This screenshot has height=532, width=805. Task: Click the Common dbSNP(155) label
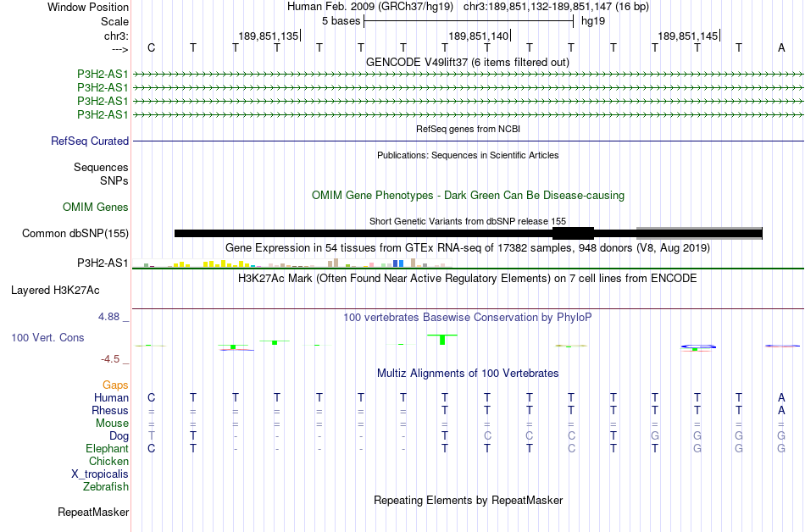click(x=75, y=234)
